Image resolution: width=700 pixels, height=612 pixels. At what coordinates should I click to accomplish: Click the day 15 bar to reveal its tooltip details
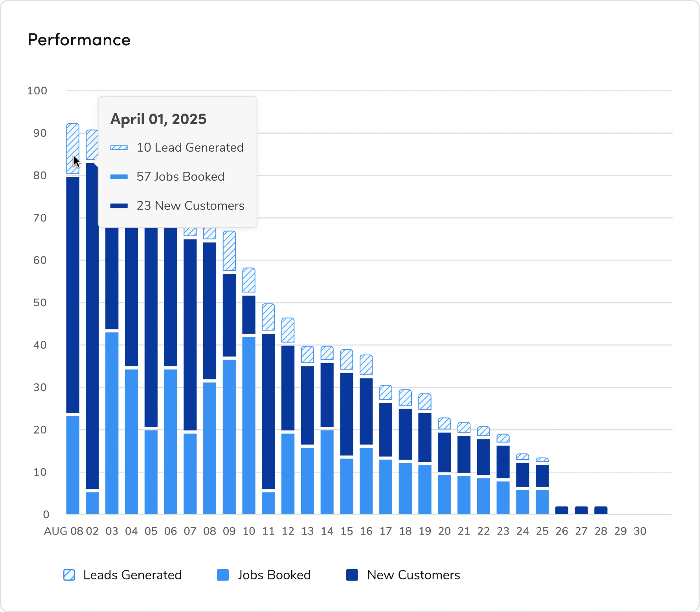click(347, 432)
